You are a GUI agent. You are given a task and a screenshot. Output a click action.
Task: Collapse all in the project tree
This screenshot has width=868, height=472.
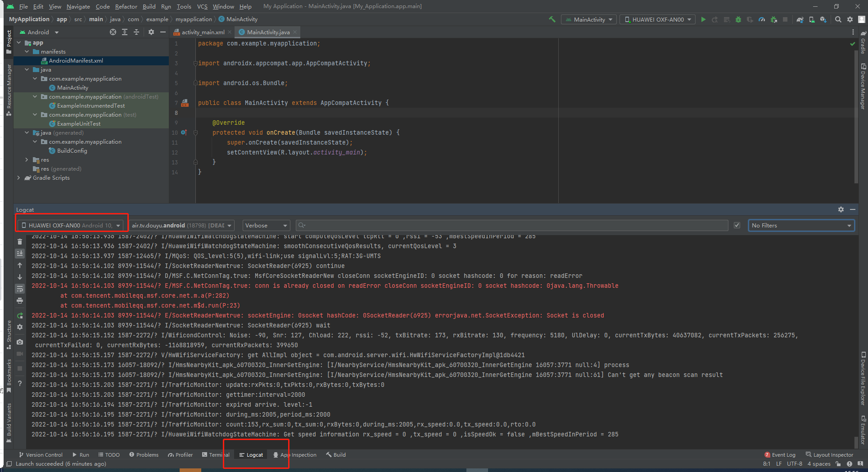136,32
